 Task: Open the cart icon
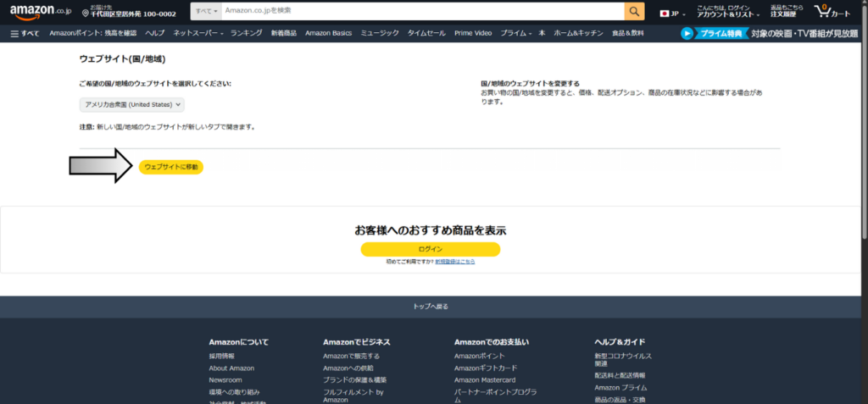click(832, 11)
